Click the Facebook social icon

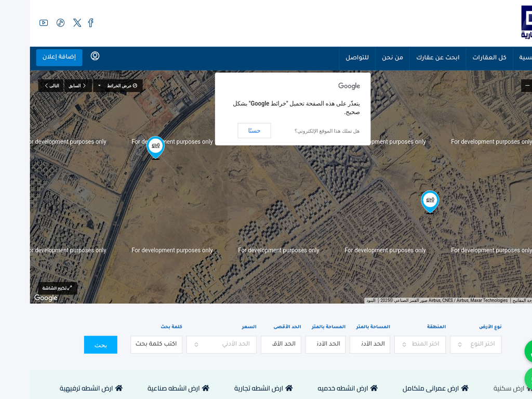point(90,23)
